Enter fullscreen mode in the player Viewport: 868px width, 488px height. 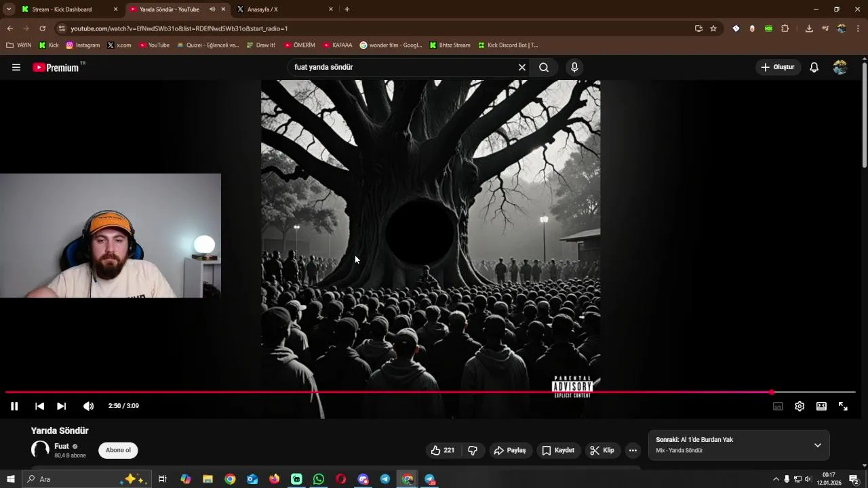click(843, 406)
